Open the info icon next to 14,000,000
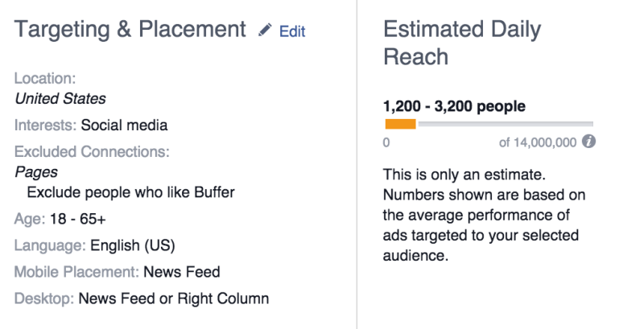This screenshot has width=644, height=329. pyautogui.click(x=588, y=142)
